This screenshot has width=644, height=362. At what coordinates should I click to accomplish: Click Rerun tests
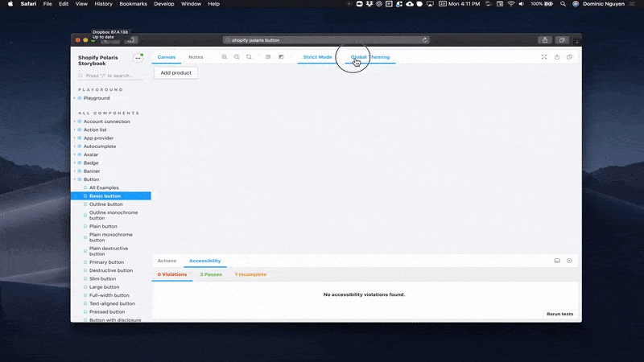(559, 314)
